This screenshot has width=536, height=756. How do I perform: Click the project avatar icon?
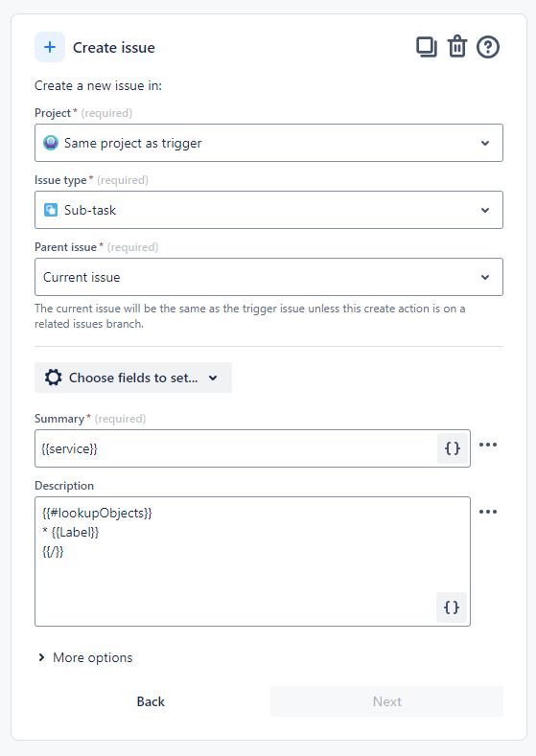coord(51,143)
